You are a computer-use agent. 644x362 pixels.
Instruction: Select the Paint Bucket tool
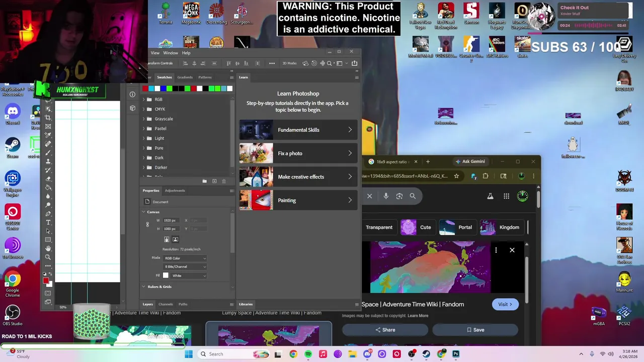click(x=48, y=187)
